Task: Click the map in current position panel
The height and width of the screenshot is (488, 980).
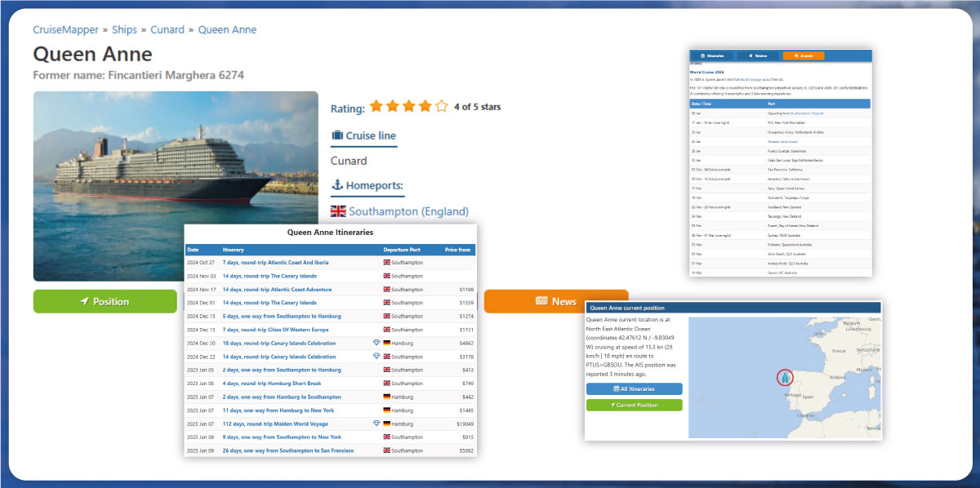Action: click(x=785, y=378)
